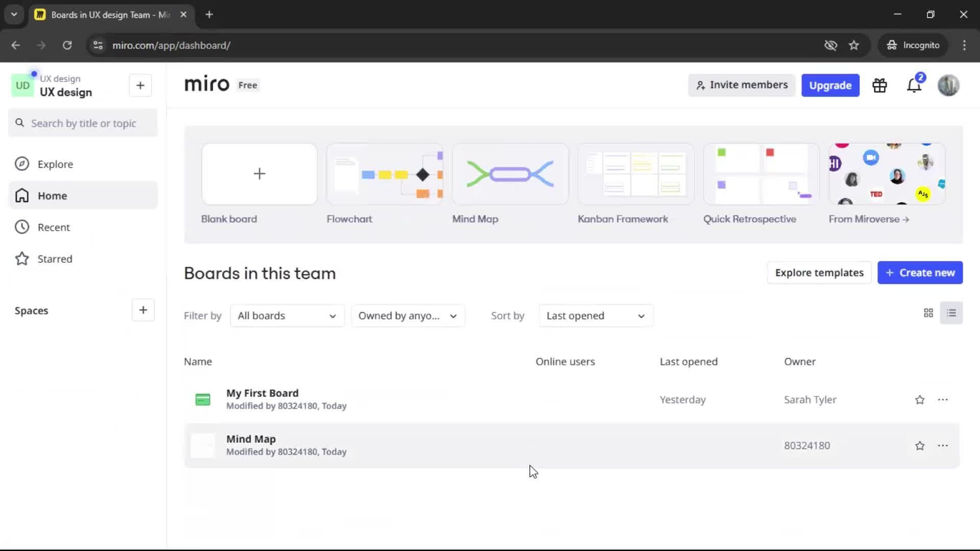Open the user profile avatar
Screen dimensions: 980x551
point(948,85)
